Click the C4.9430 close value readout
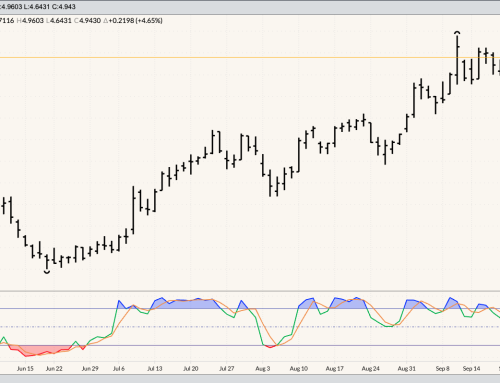The width and height of the screenshot is (500, 383). coord(87,21)
